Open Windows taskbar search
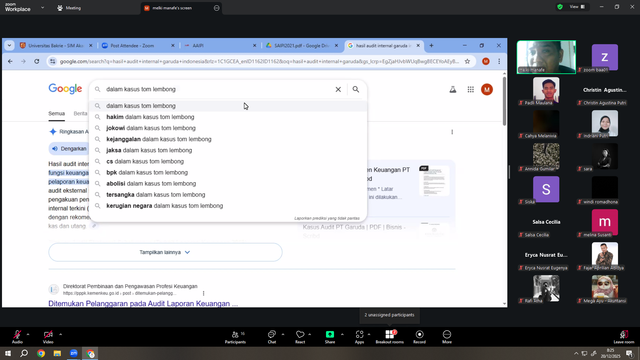640x360 pixels. click(x=24, y=353)
